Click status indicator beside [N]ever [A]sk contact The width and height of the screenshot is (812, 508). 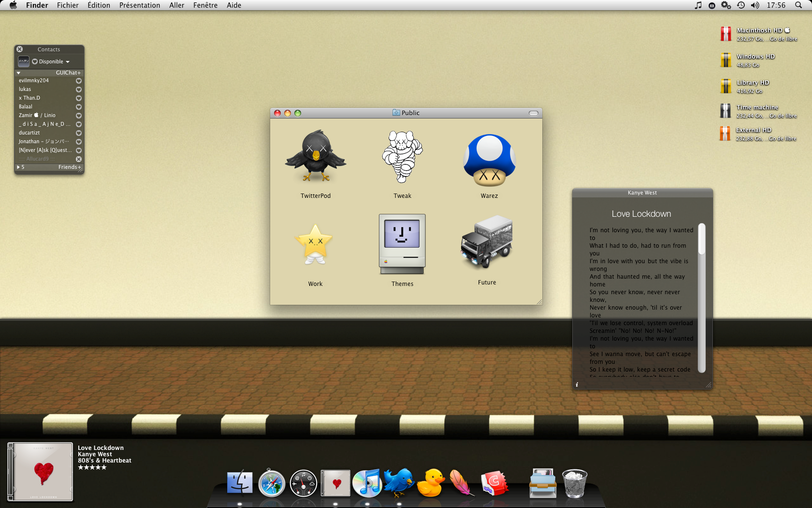[x=79, y=150]
